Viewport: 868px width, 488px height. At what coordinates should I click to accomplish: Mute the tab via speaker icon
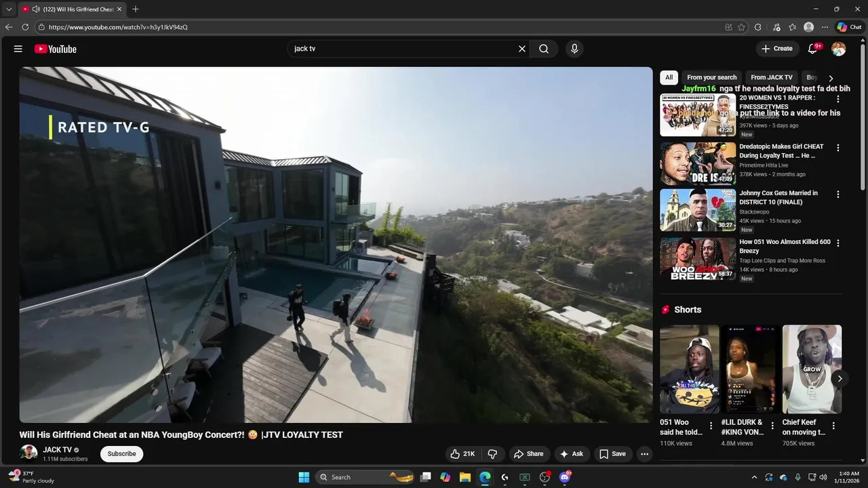coord(36,9)
